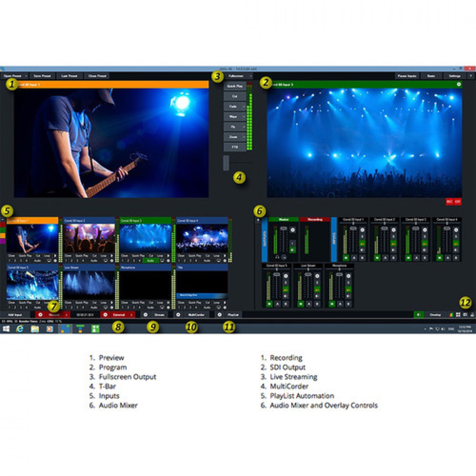Click the headphones icon under the Master channel

coord(277,257)
